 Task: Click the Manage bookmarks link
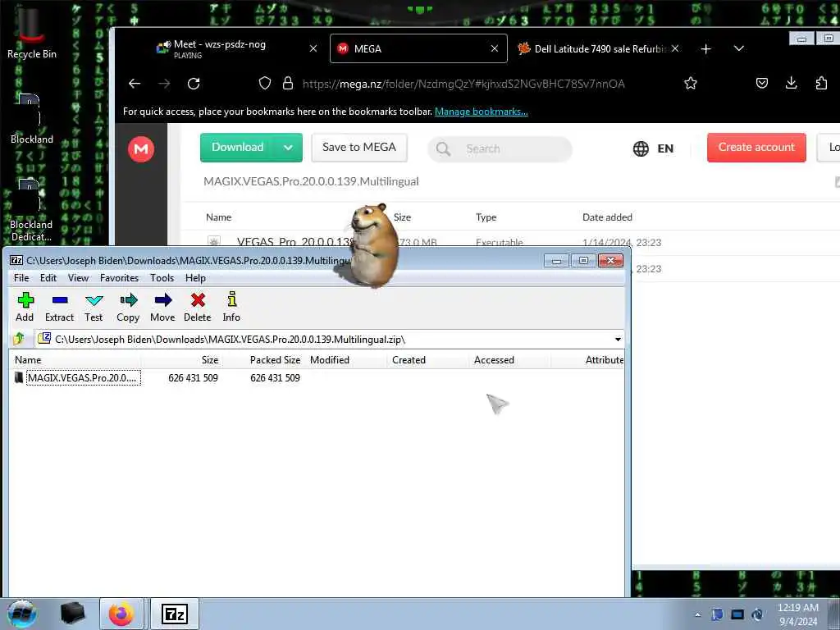point(481,112)
